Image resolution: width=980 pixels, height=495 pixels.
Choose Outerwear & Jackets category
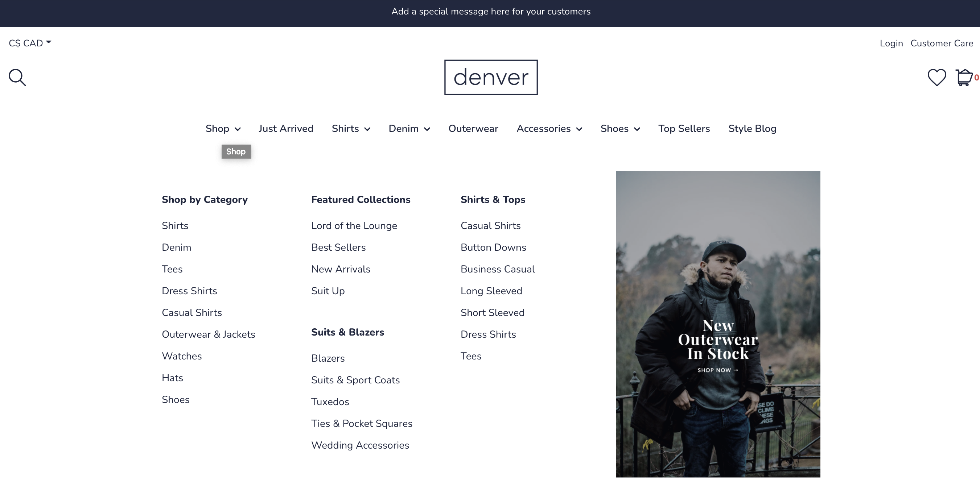(x=208, y=334)
